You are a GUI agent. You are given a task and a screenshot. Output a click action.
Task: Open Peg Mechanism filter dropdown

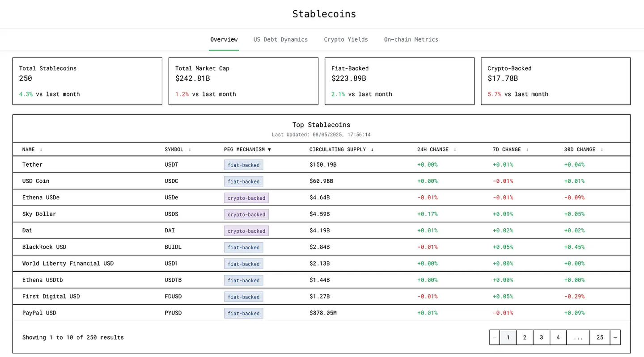click(269, 150)
